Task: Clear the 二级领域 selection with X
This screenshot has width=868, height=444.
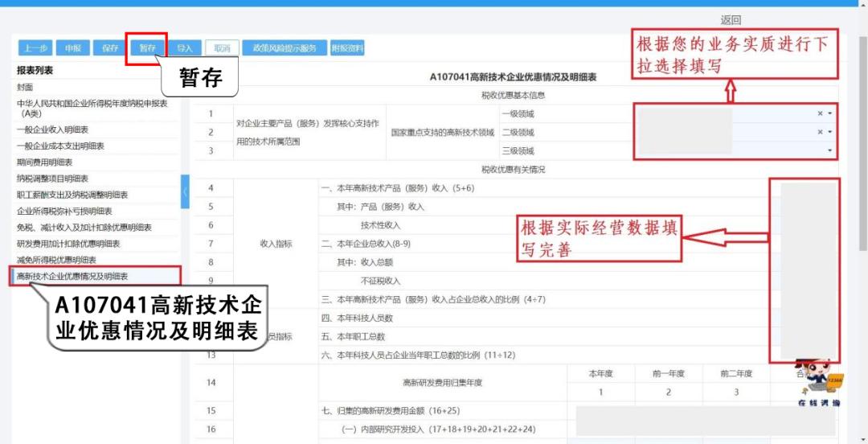Action: tap(820, 132)
